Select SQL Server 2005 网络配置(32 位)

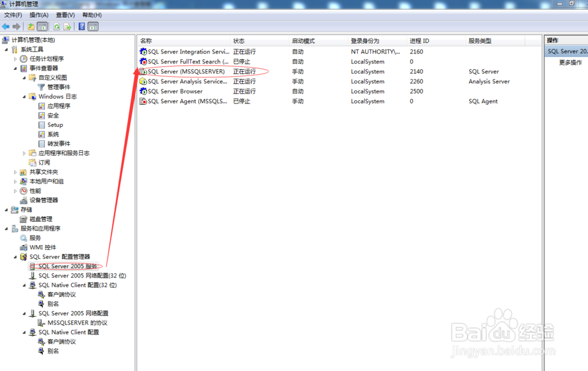click(x=82, y=276)
